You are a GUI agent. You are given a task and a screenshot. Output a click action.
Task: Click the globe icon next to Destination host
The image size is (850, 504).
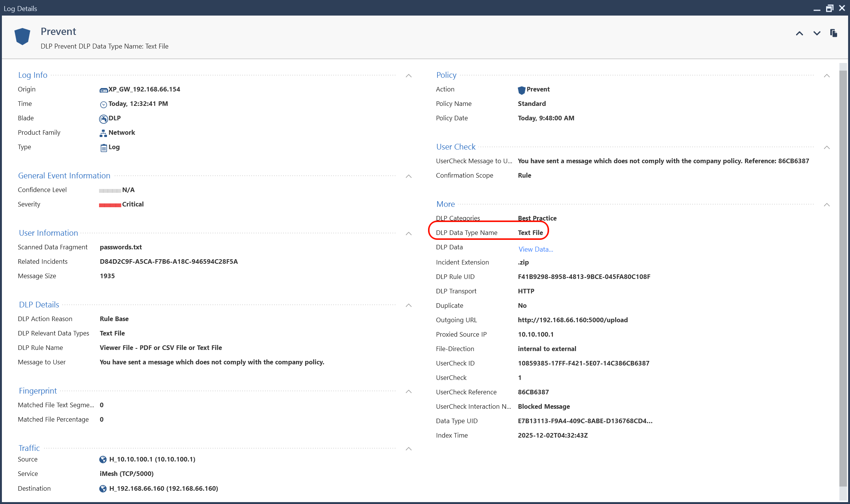click(103, 489)
